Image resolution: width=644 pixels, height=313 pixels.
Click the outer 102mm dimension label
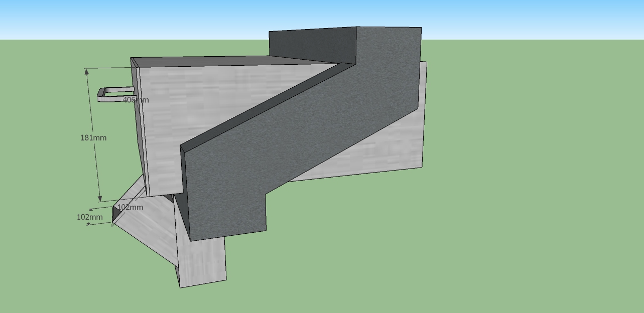[x=89, y=217]
